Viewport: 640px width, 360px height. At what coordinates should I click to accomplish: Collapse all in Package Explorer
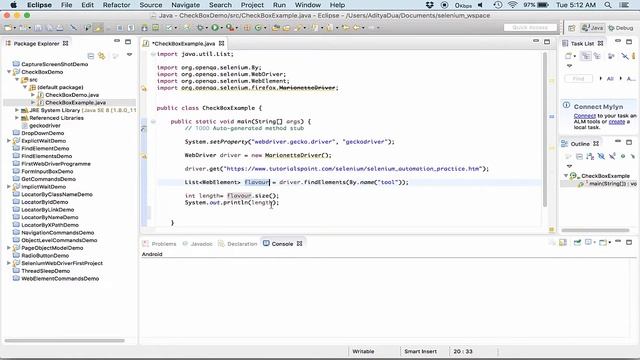pos(91,56)
